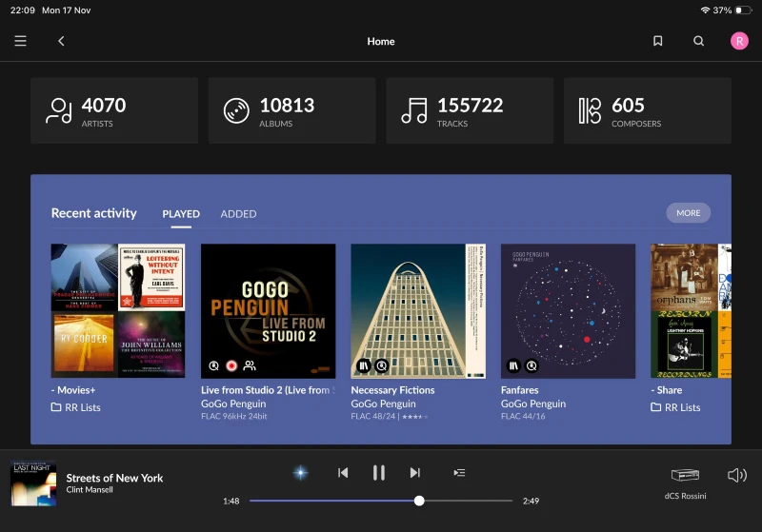Click the FLAC 44/16 format label
This screenshot has width=762, height=532.
[x=523, y=417]
